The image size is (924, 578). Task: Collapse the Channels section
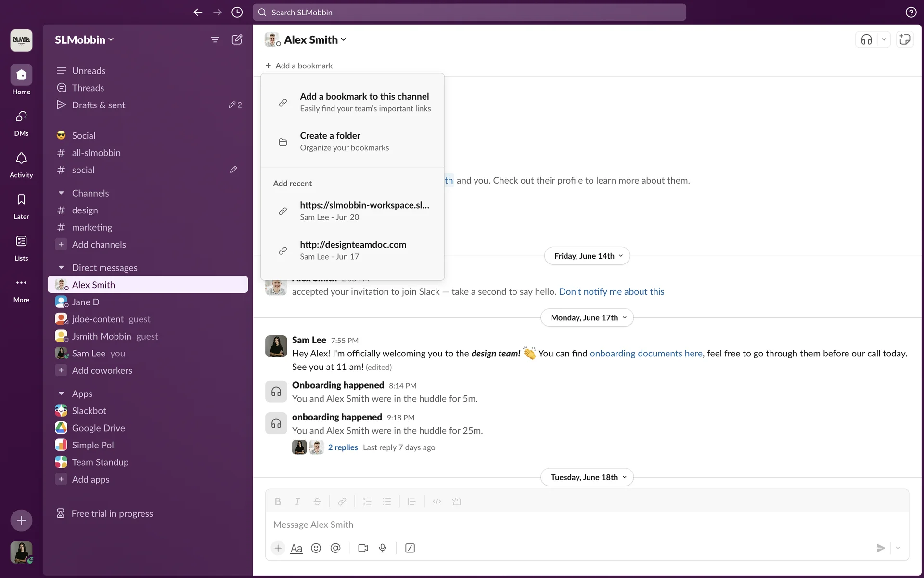click(61, 193)
